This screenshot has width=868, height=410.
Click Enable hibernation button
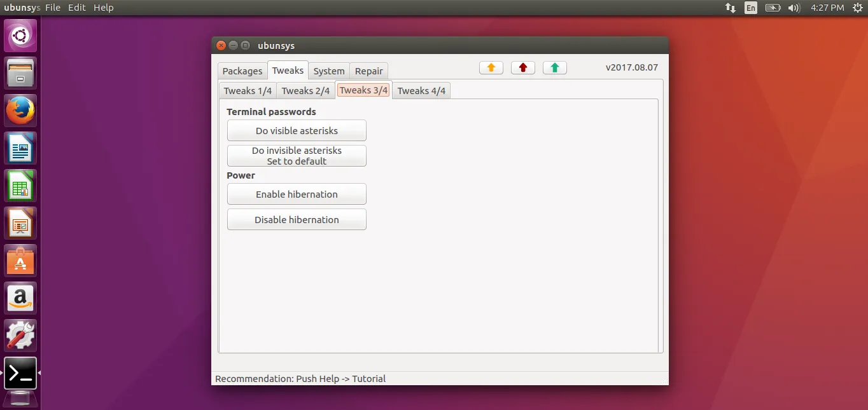click(x=297, y=195)
